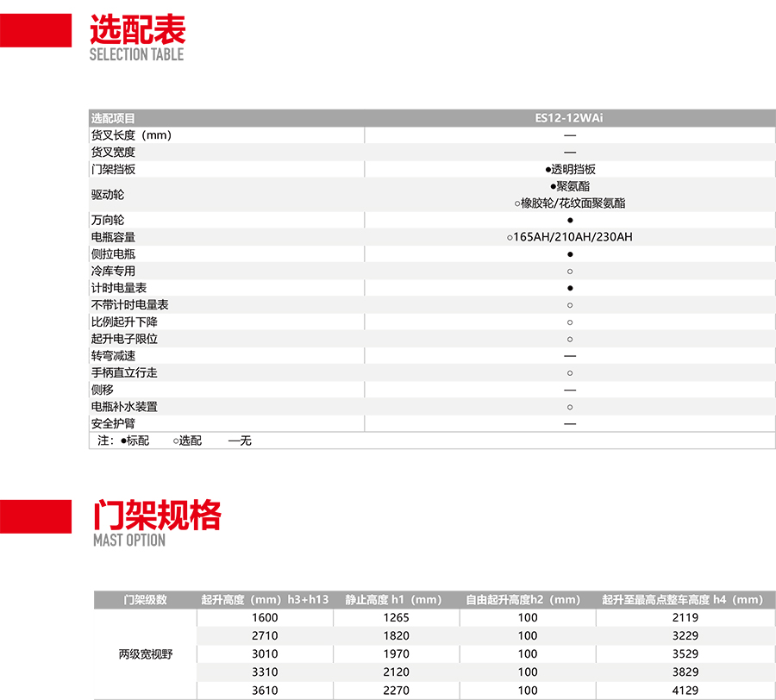Click the MAST OPTION subtitle
The height and width of the screenshot is (700, 776).
point(129,541)
